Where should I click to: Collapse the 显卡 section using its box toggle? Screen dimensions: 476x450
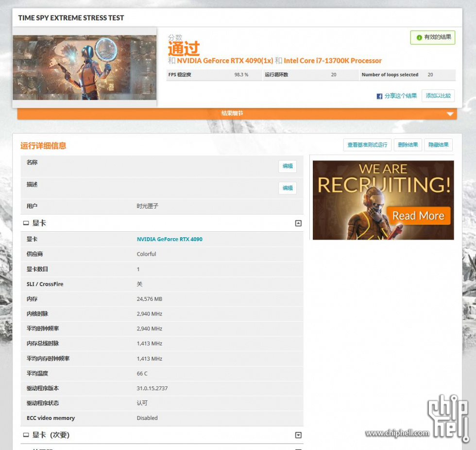click(x=298, y=224)
